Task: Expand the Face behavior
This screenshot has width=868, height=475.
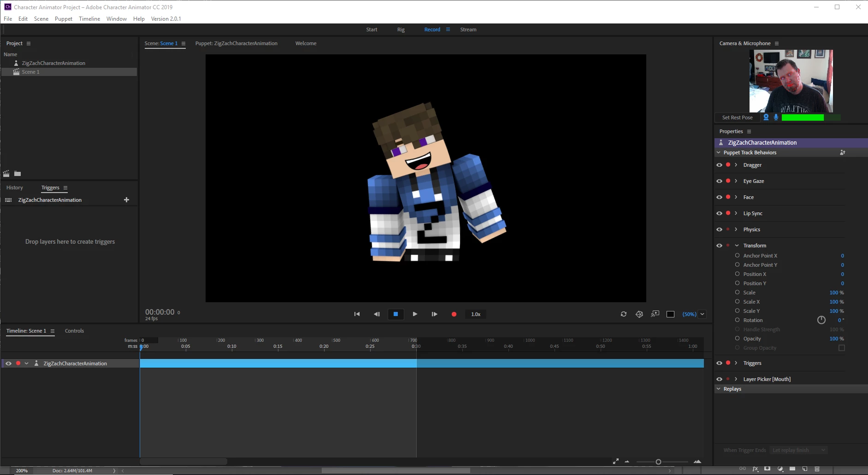Action: pyautogui.click(x=736, y=197)
